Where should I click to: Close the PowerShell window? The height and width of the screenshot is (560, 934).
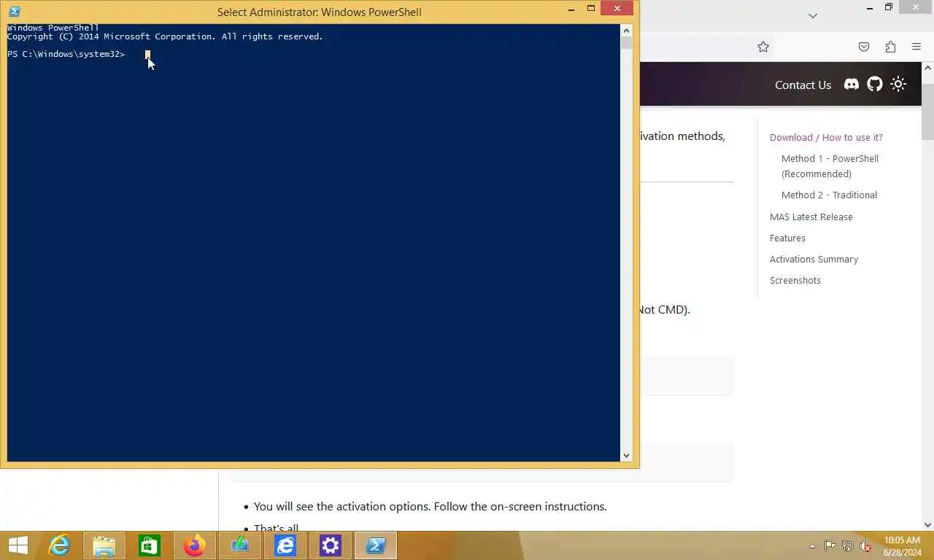point(617,9)
